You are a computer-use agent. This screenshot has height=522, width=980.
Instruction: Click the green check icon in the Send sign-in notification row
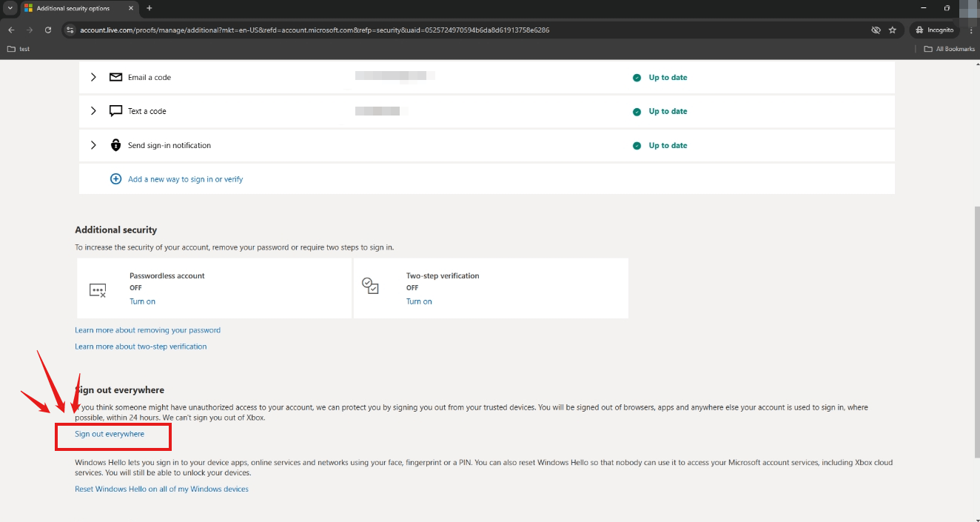click(637, 146)
